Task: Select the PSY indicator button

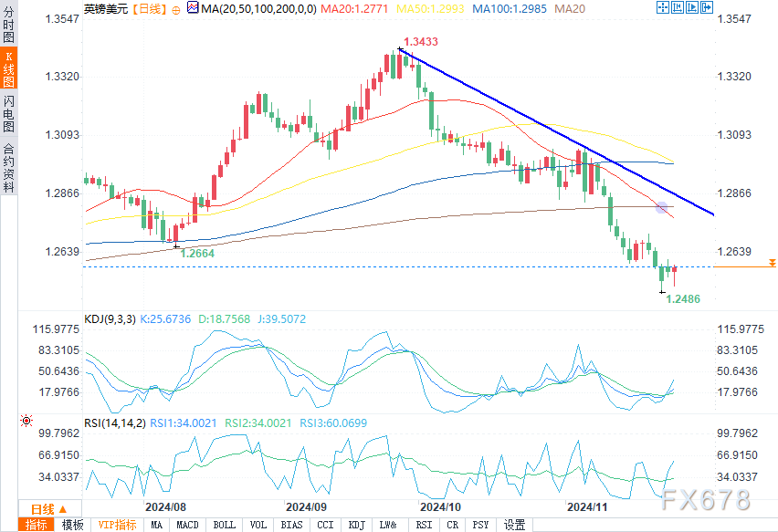Action: tap(480, 525)
